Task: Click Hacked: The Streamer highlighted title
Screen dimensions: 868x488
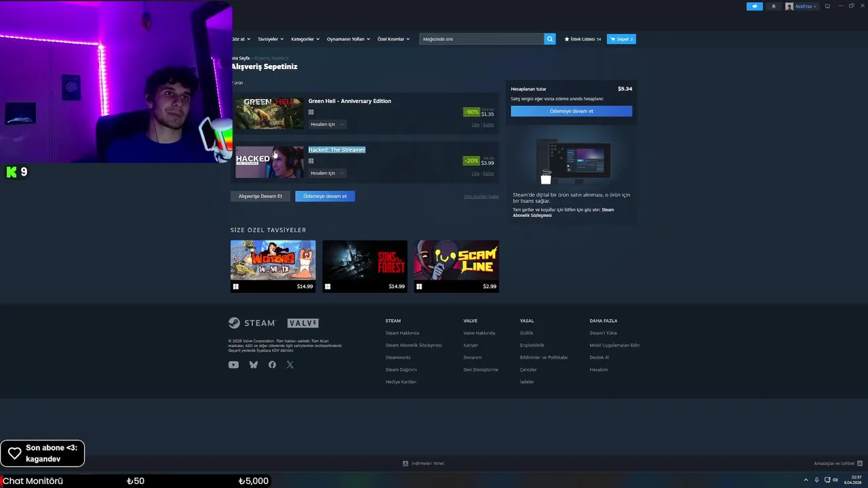Action: [337, 150]
